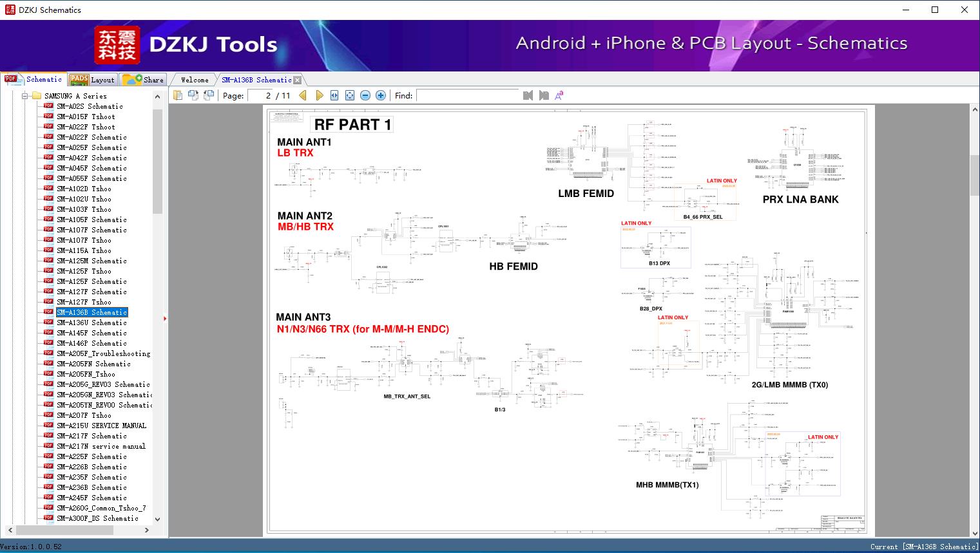Open SM-A205FN Schematic file
This screenshot has height=553, width=980.
(x=93, y=364)
